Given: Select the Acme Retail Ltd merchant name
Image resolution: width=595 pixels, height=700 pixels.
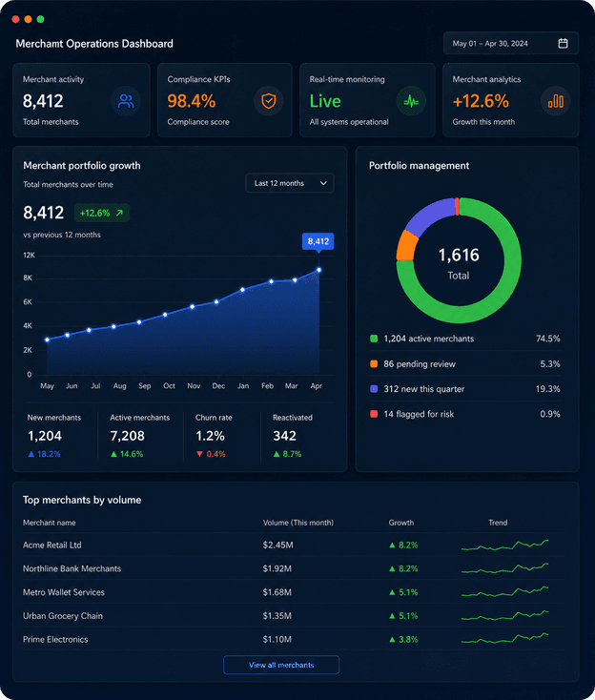Looking at the screenshot, I should click(52, 546).
